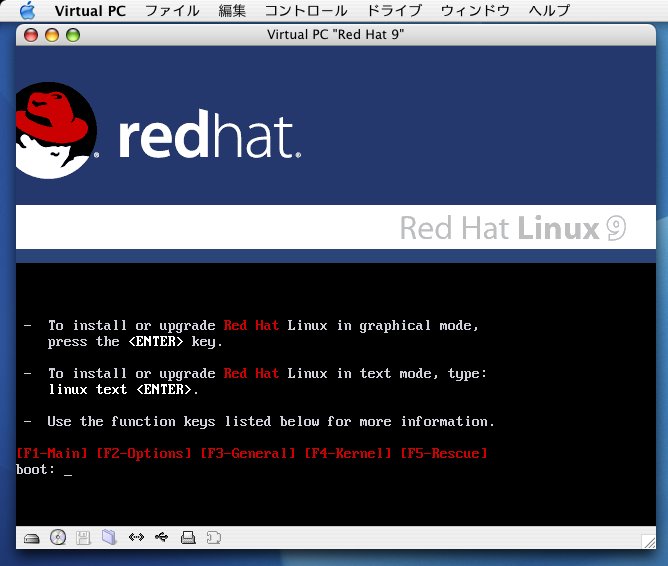The height and width of the screenshot is (566, 668).
Task: Click the boot: prompt line
Action: click(x=44, y=470)
